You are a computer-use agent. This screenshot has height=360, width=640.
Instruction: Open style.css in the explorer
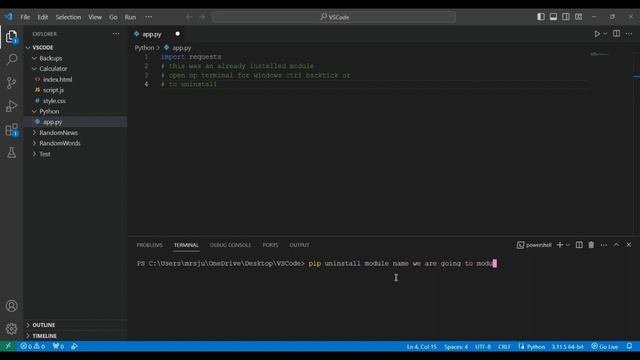(54, 100)
